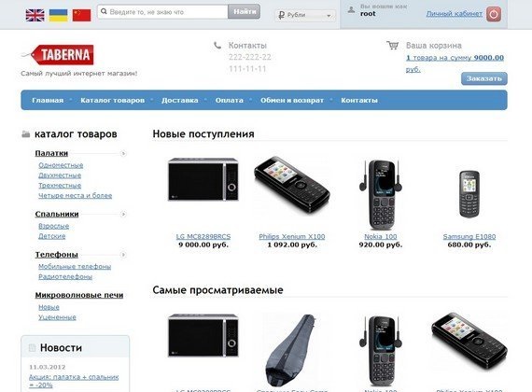Click the Найти search button
This screenshot has width=532, height=392.
pos(245,11)
